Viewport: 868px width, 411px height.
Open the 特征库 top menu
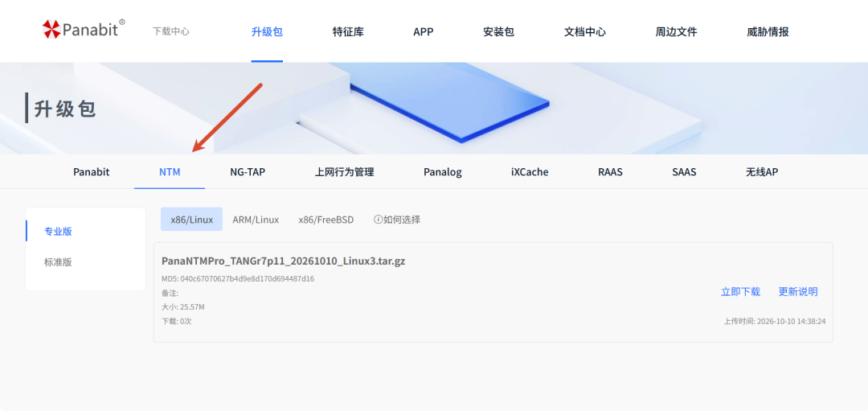pos(348,31)
